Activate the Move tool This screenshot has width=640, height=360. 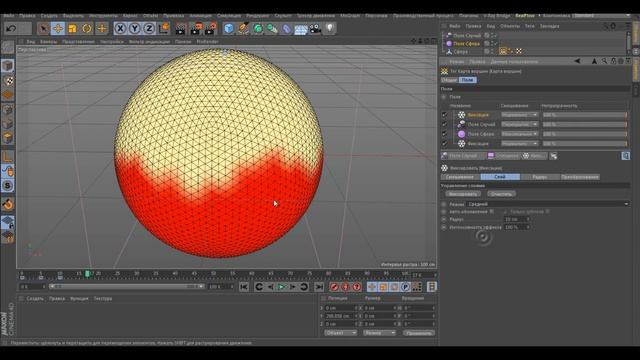[58, 29]
